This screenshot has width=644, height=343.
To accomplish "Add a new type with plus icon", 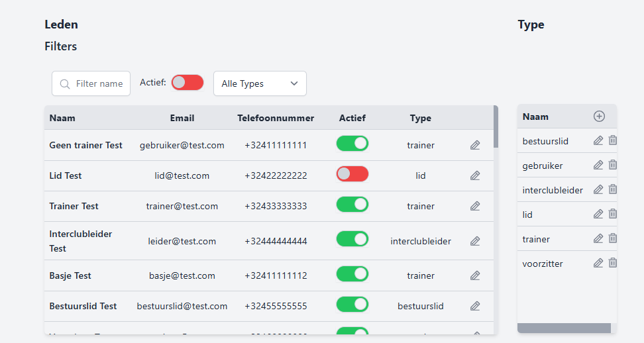I will (x=599, y=117).
